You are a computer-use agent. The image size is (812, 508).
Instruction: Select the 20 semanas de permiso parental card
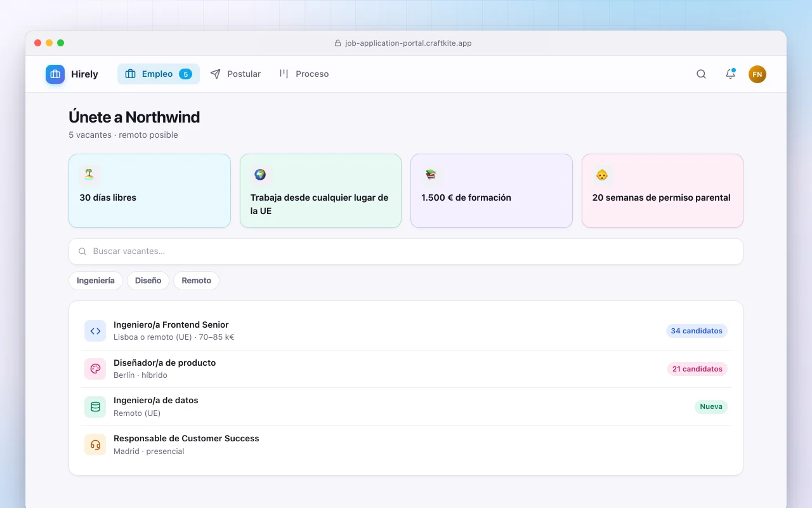pos(662,190)
